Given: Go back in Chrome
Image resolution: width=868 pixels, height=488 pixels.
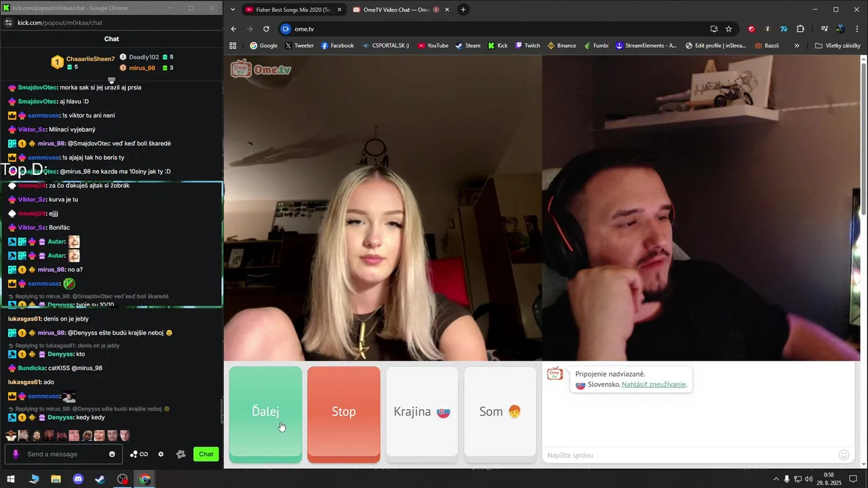Looking at the screenshot, I should click(234, 29).
